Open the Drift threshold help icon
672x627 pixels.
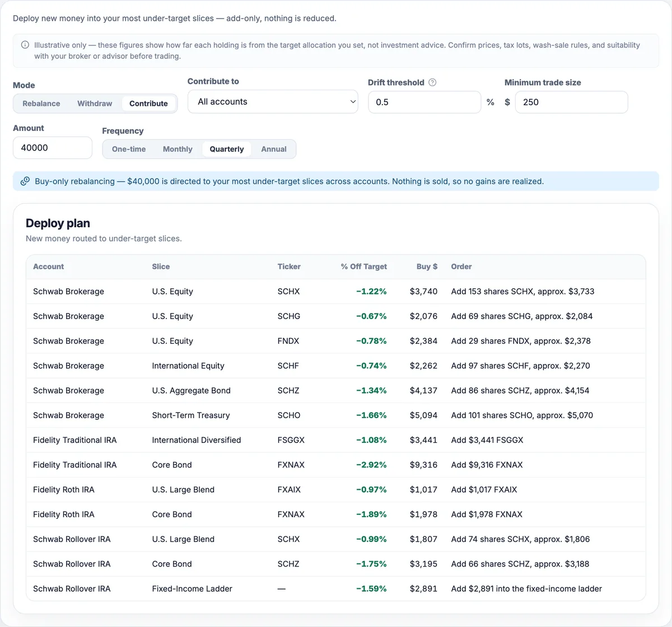click(x=432, y=82)
